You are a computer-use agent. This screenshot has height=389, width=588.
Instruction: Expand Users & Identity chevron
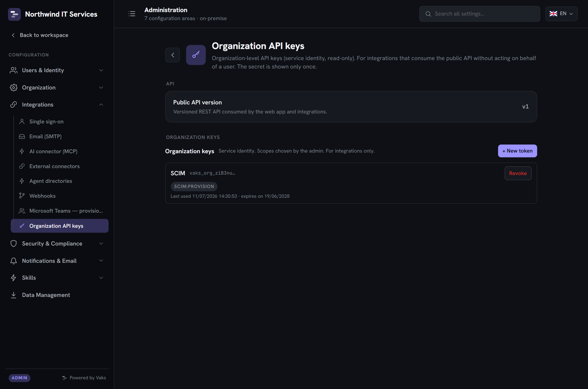101,70
